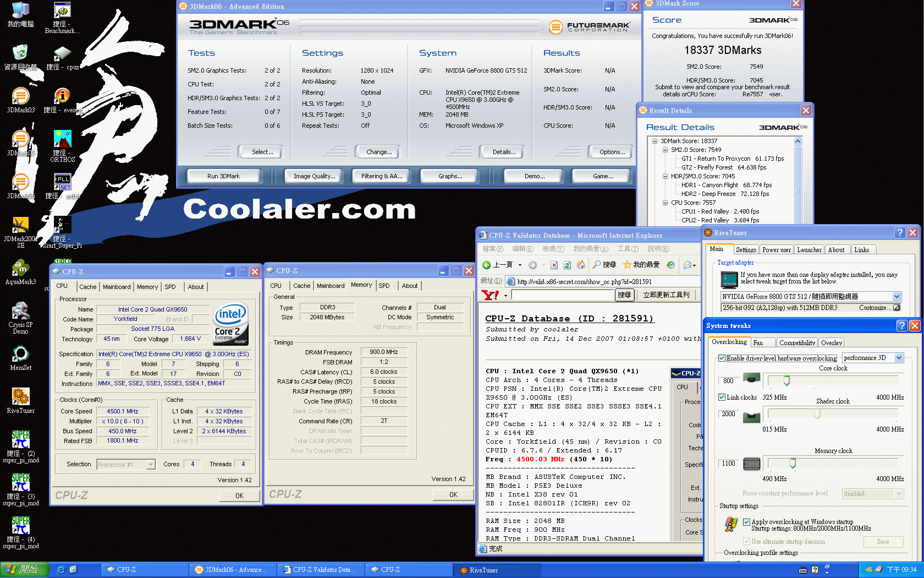
Task: Click the Yahoo toolbar logo
Action: (x=490, y=295)
